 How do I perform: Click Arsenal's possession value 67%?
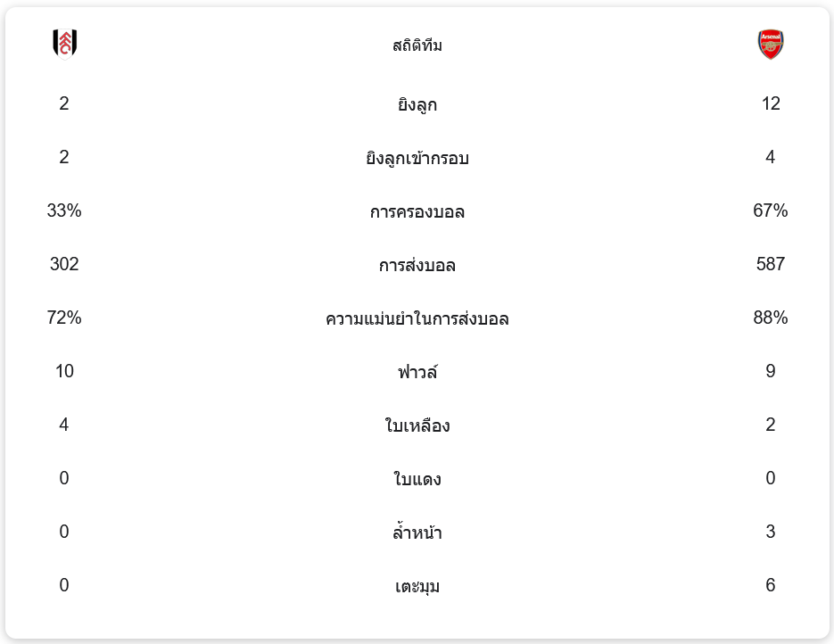pyautogui.click(x=771, y=211)
